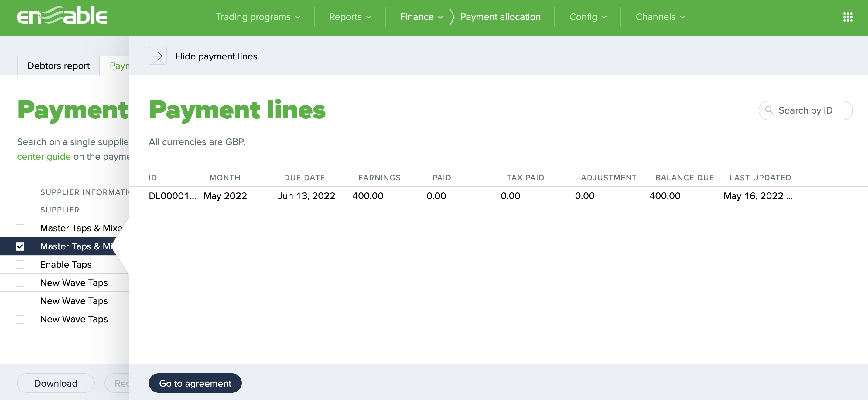The width and height of the screenshot is (868, 400).
Task: Click the Download button
Action: pyautogui.click(x=56, y=383)
